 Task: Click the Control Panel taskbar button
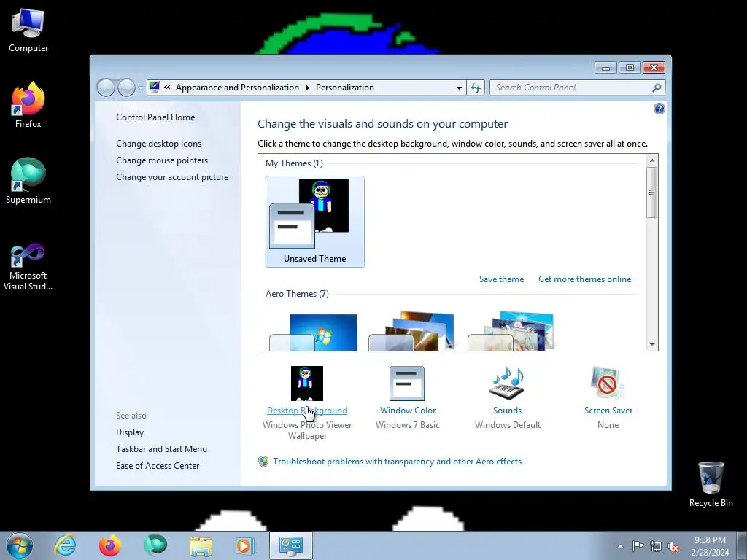(291, 545)
